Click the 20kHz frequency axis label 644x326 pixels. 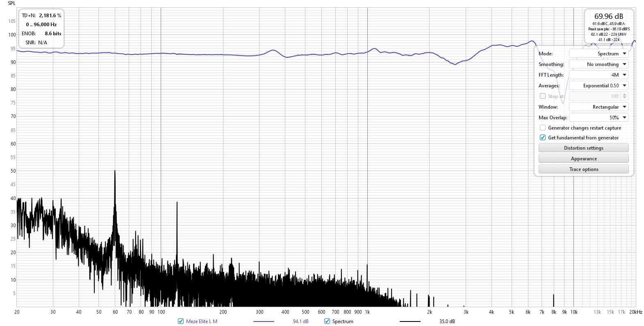pos(636,312)
